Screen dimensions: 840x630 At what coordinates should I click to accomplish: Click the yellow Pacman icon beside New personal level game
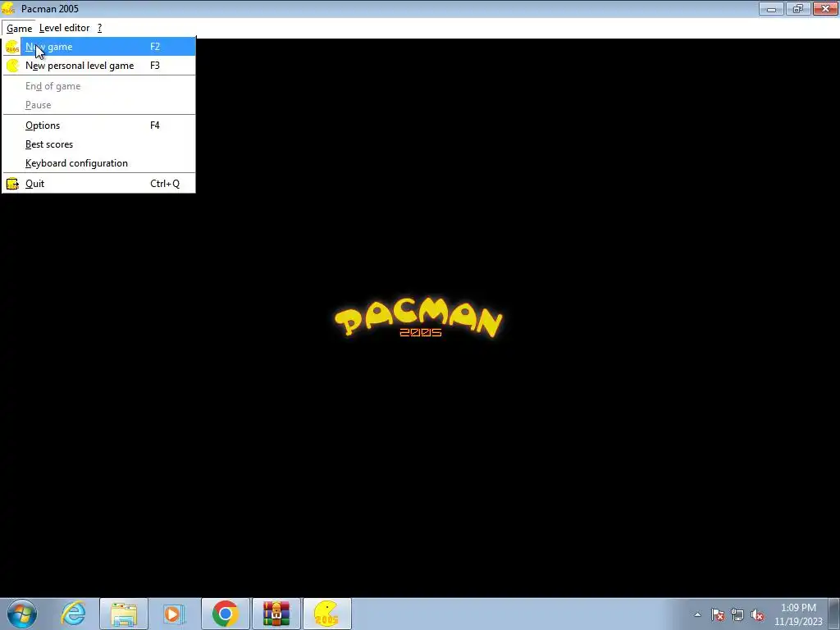point(11,66)
